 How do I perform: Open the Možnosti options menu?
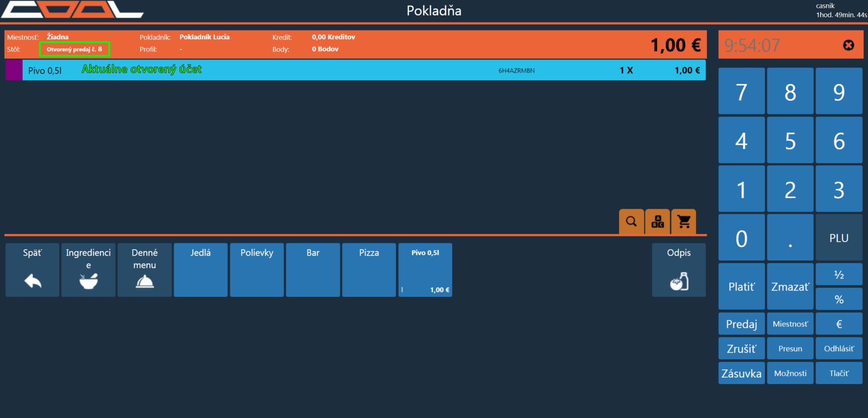(x=790, y=373)
